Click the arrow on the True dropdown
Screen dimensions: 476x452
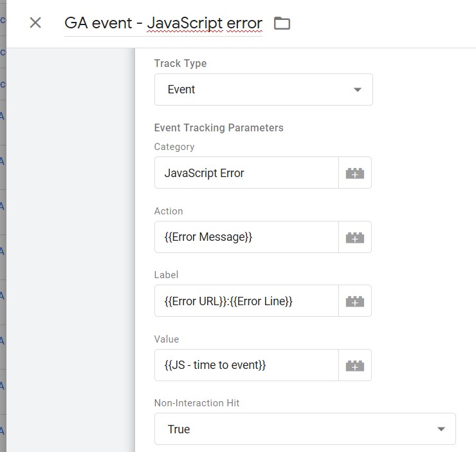(x=441, y=429)
